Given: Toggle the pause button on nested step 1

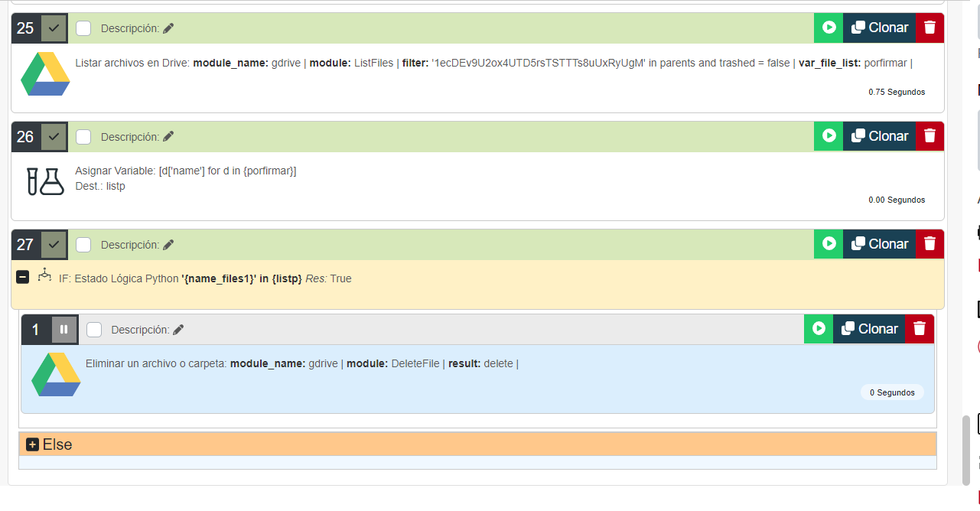Looking at the screenshot, I should tap(64, 330).
